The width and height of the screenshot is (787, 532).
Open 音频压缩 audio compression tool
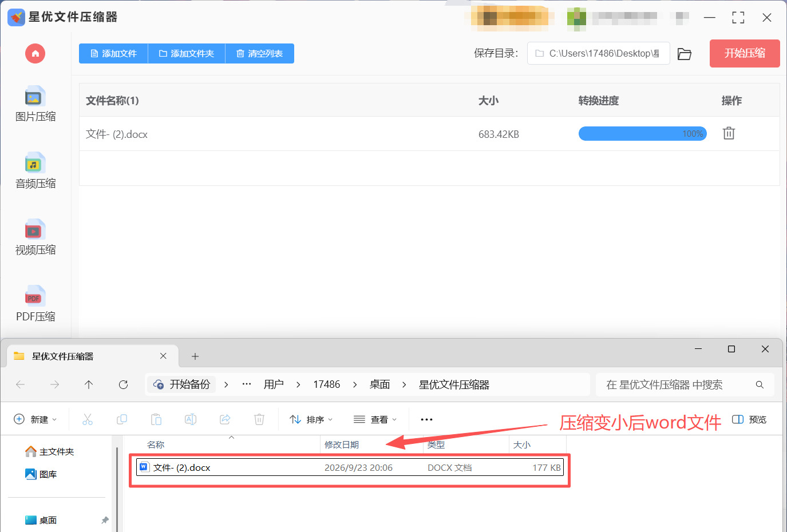pyautogui.click(x=35, y=171)
